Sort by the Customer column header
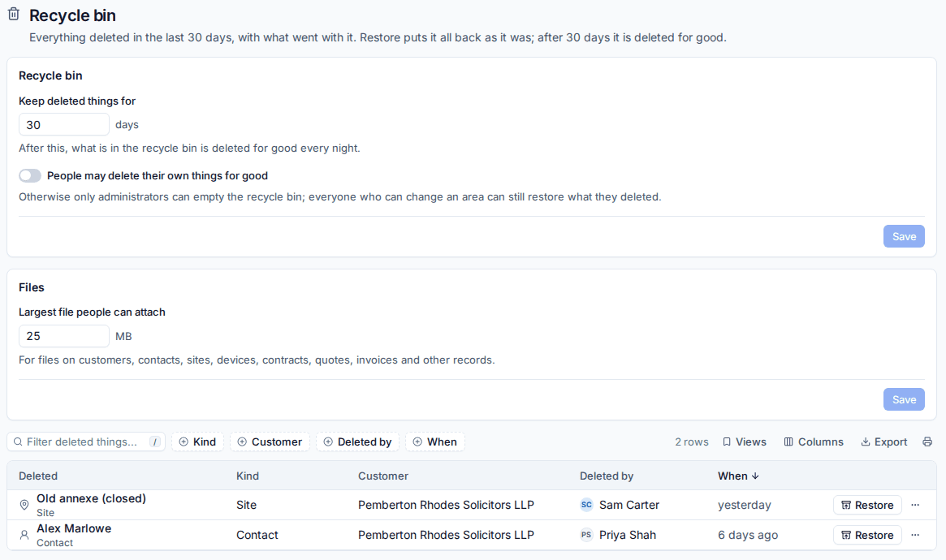 coord(383,476)
